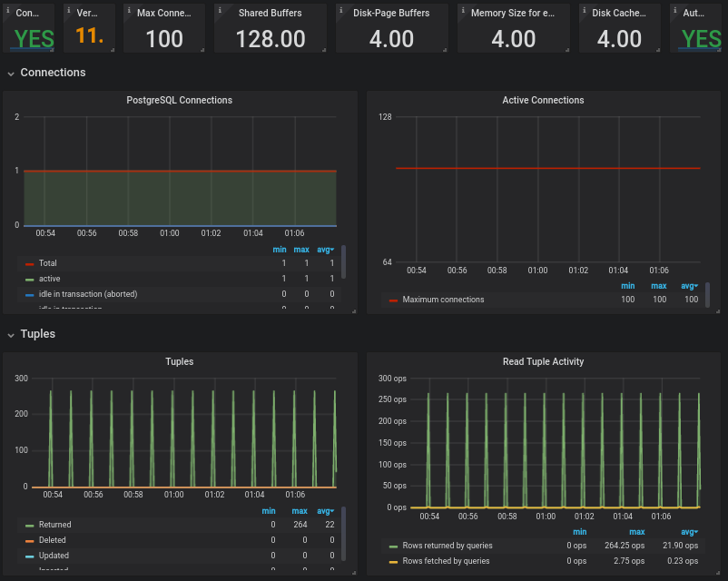Toggle the Returned series in Tuples legend
The image size is (728, 581).
(x=54, y=525)
